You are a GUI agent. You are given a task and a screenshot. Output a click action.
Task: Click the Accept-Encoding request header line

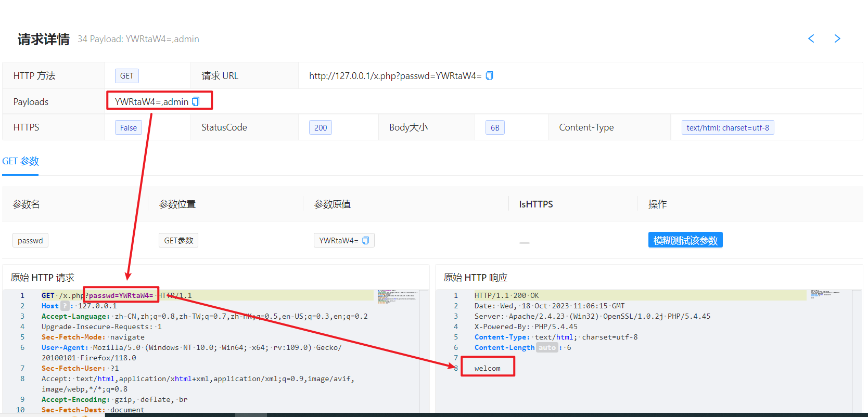[x=114, y=399]
